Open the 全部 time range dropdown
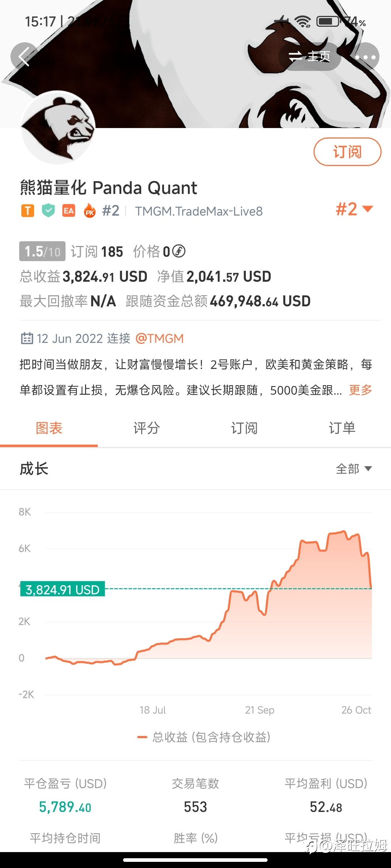The image size is (391, 868). click(354, 469)
